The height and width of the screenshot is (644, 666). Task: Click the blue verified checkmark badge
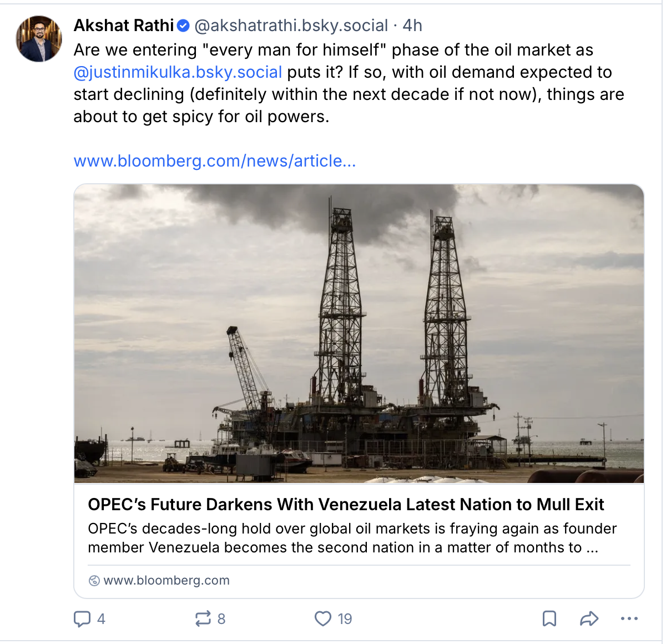183,26
